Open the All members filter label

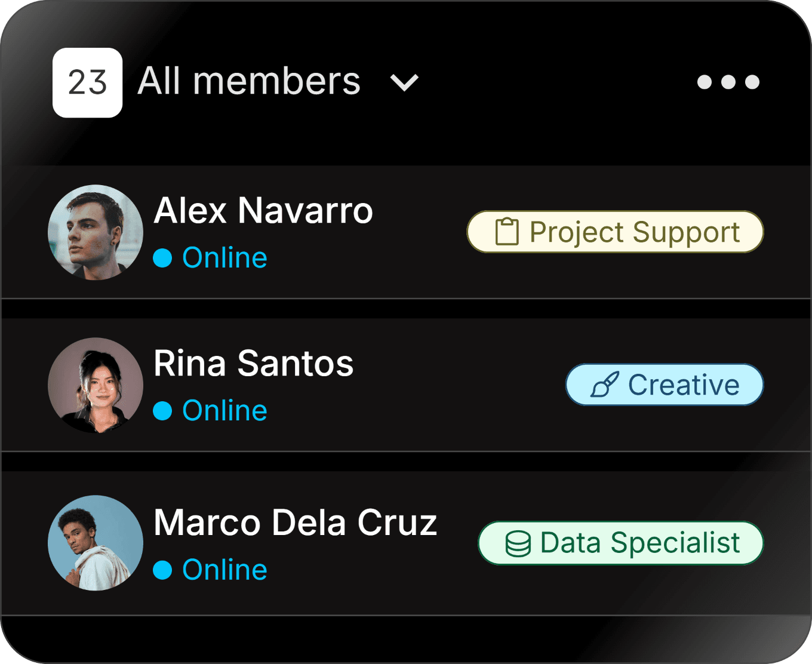249,81
